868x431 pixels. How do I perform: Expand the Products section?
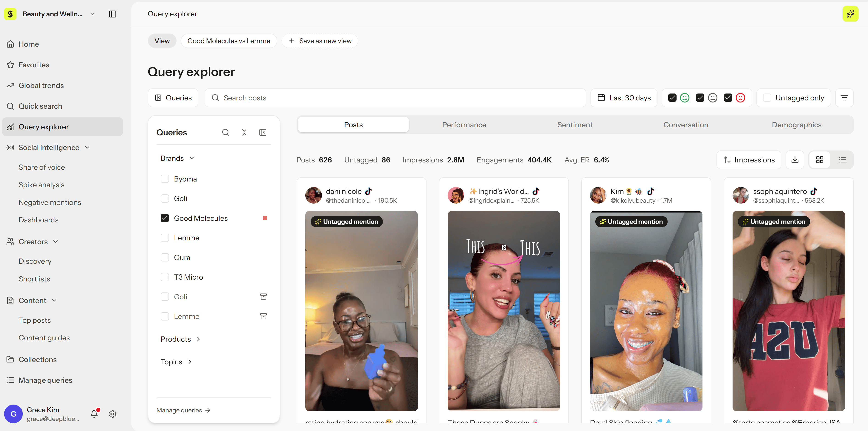pyautogui.click(x=181, y=339)
